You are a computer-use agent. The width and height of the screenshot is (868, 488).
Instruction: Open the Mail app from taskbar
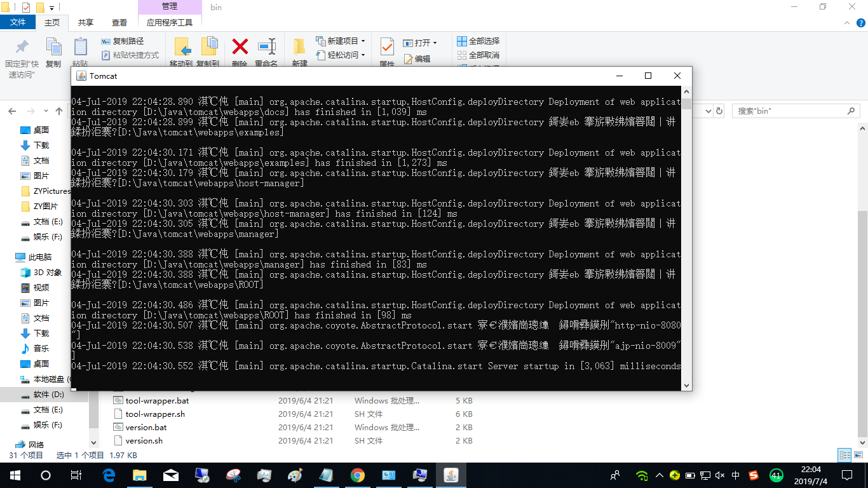(x=171, y=475)
